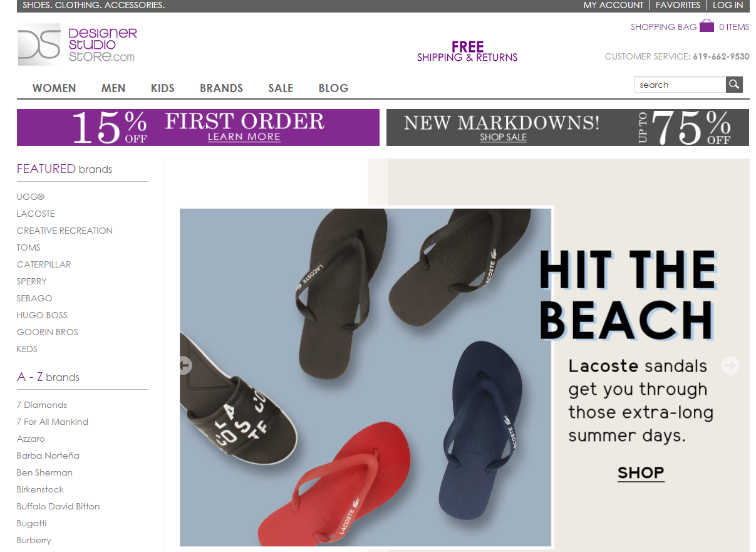Select the Sale navigation item

point(281,88)
